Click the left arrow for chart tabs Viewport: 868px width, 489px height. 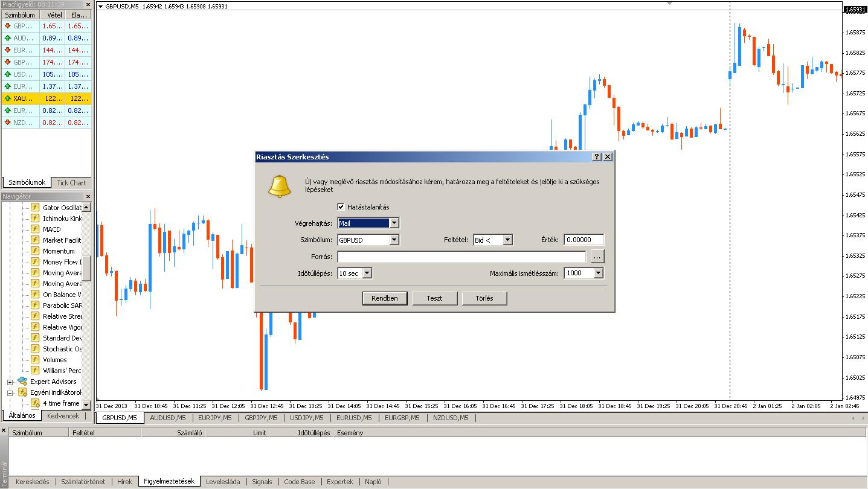[853, 418]
